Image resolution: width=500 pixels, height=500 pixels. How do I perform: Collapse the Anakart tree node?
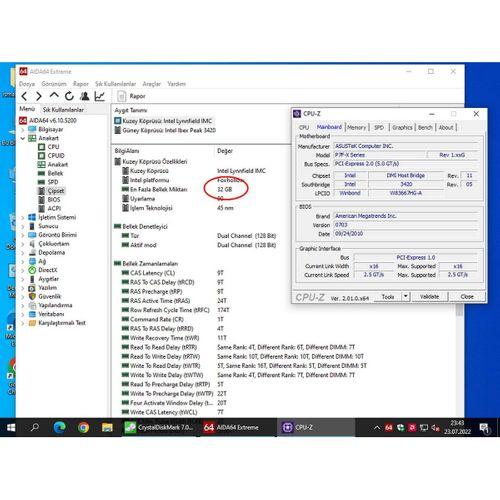[23, 138]
